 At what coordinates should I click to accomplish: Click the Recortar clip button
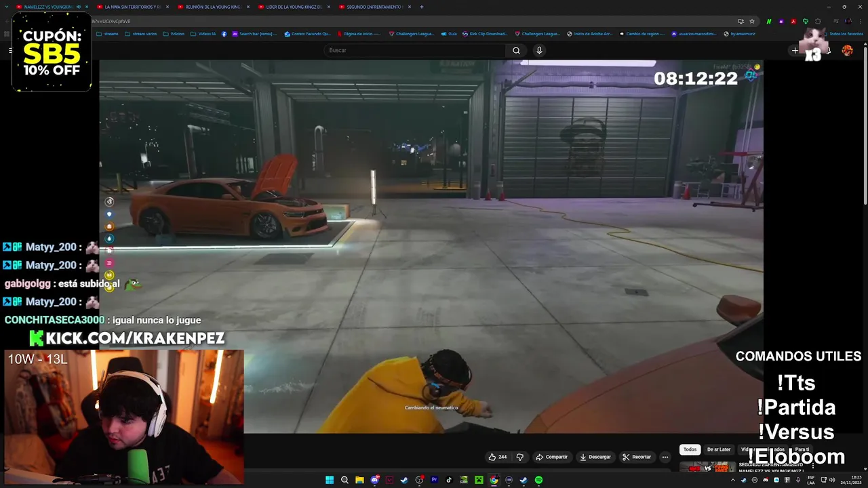tap(637, 457)
